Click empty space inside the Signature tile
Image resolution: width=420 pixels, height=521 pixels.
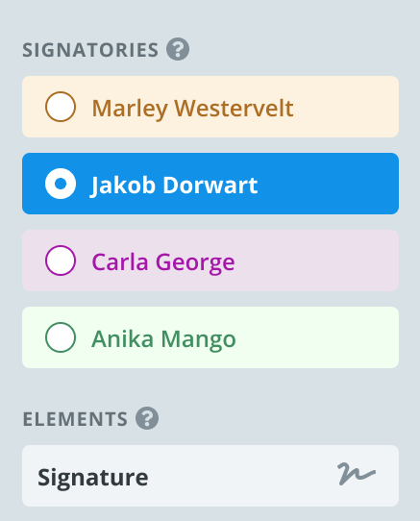coord(242,476)
